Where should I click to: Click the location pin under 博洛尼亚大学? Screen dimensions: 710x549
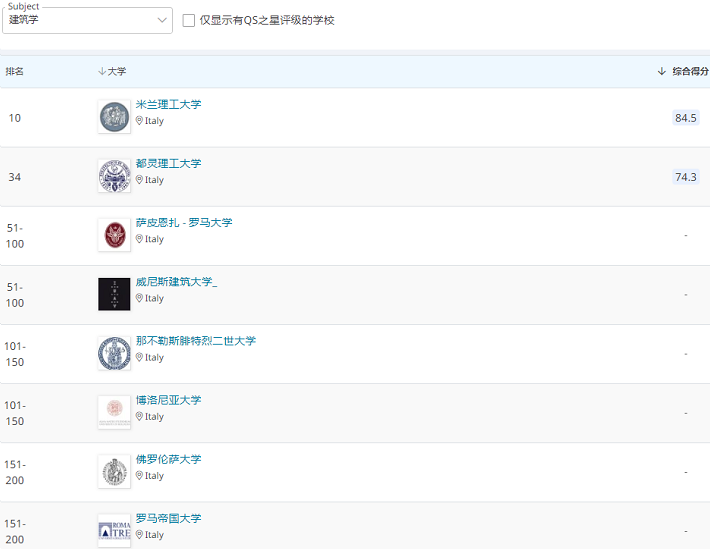point(139,416)
